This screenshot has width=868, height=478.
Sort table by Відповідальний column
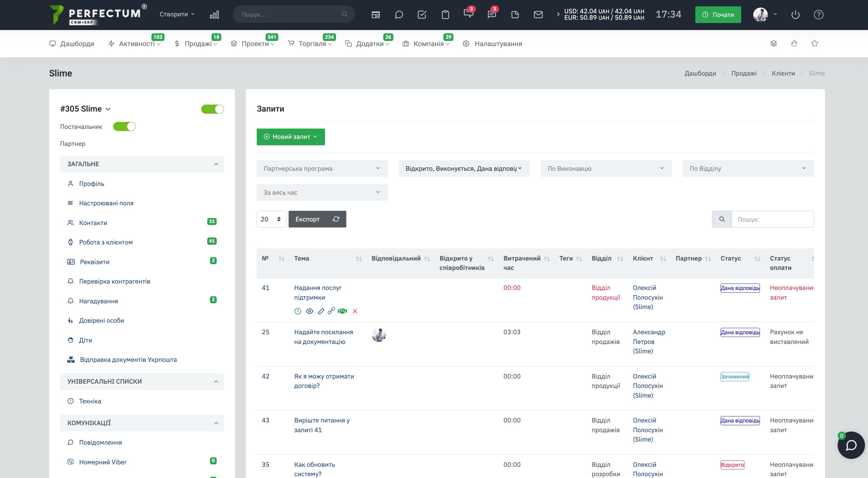(x=427, y=258)
